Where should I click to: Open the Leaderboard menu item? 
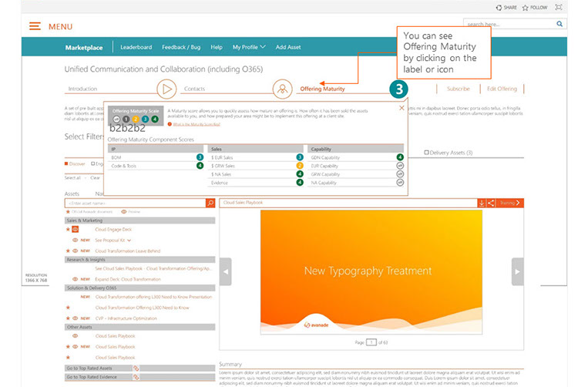136,47
